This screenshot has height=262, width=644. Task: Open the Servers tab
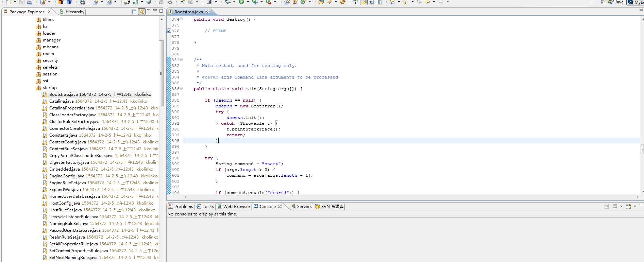point(301,206)
